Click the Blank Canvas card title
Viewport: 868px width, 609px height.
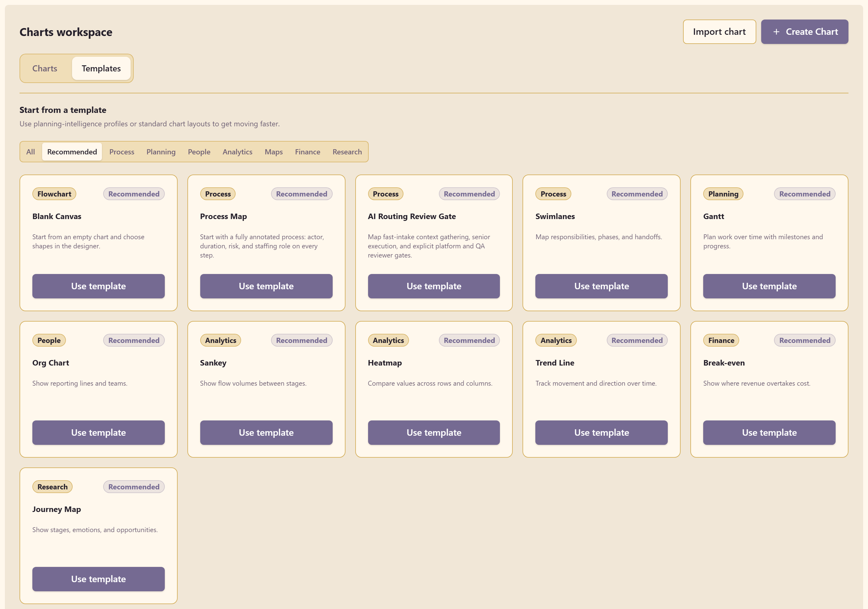coord(57,216)
